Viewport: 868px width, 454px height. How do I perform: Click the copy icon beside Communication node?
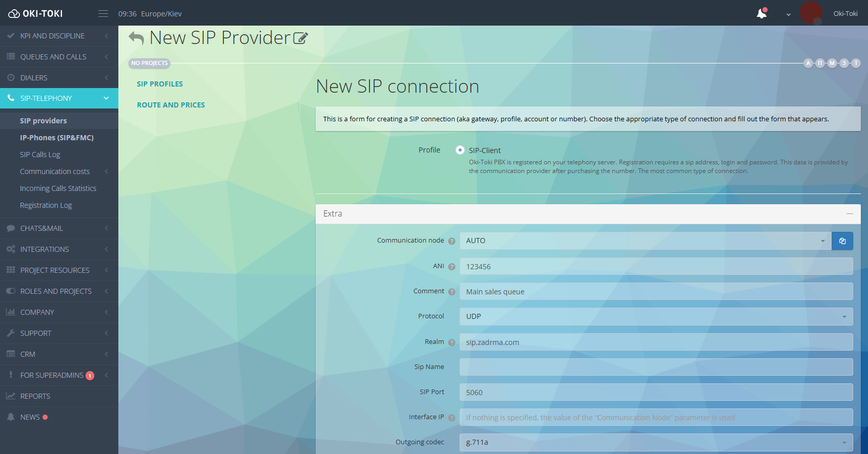coord(842,241)
